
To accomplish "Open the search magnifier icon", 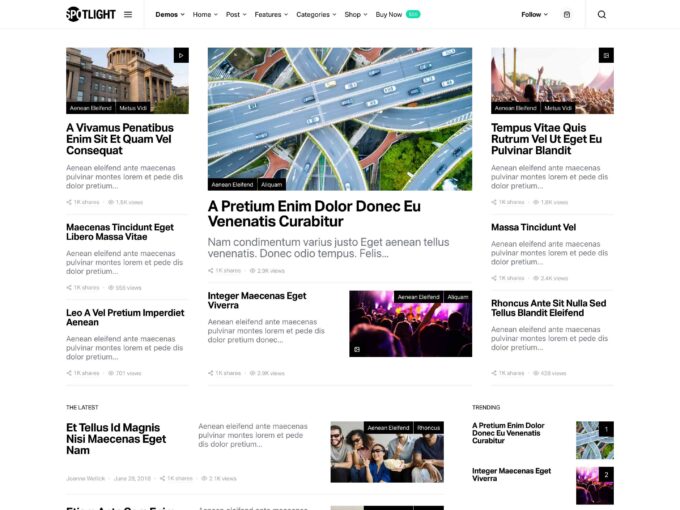I will [602, 14].
